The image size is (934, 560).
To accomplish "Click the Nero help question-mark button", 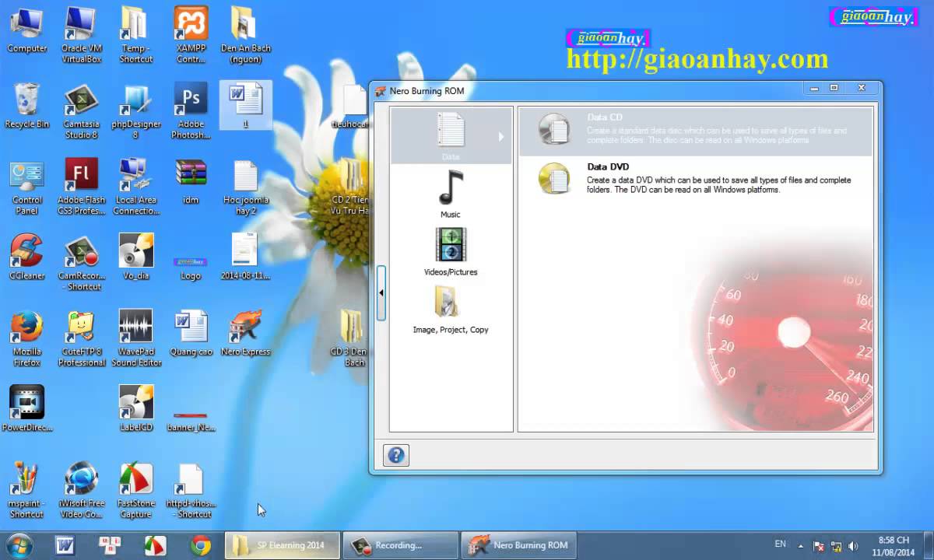I will coord(396,455).
